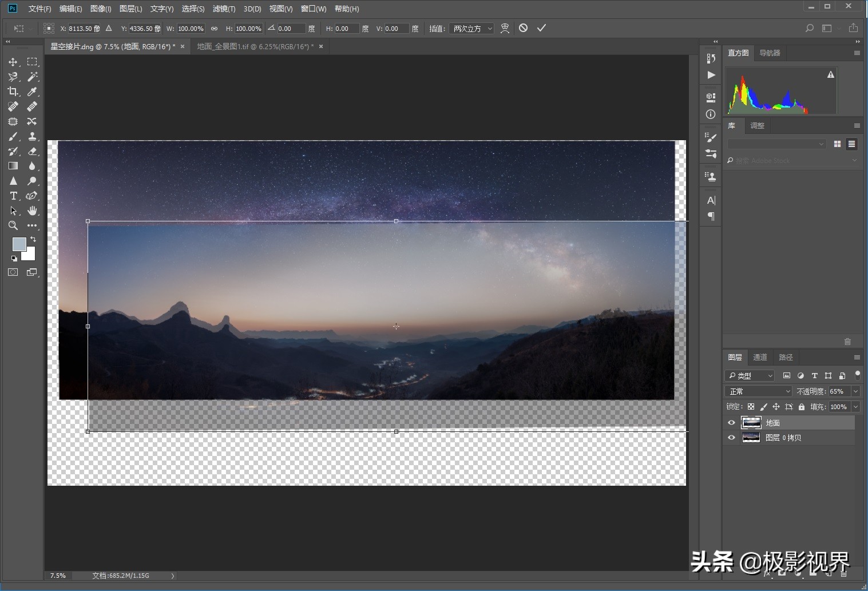Select the Hand tool
Viewport: 868px width, 591px height.
click(33, 211)
